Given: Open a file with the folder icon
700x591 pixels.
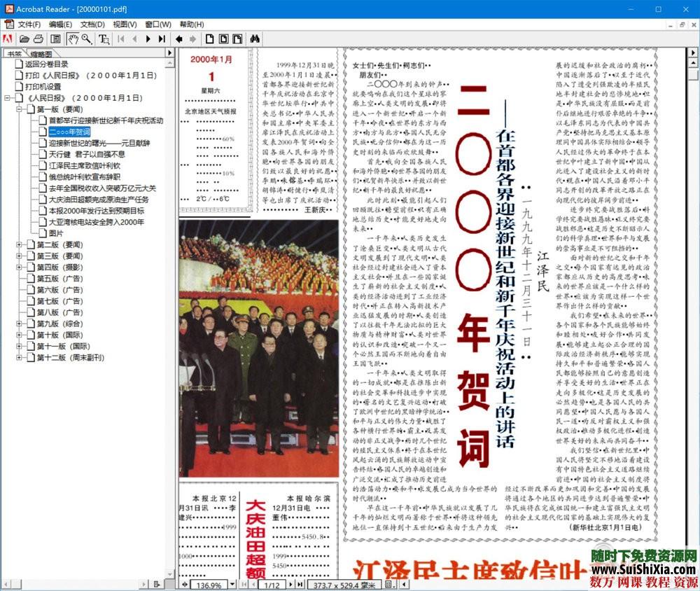Looking at the screenshot, I should (x=24, y=39).
